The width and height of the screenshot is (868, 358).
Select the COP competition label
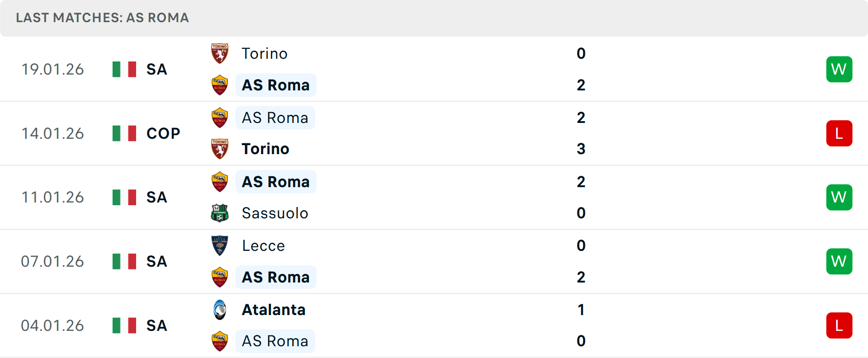(x=162, y=133)
